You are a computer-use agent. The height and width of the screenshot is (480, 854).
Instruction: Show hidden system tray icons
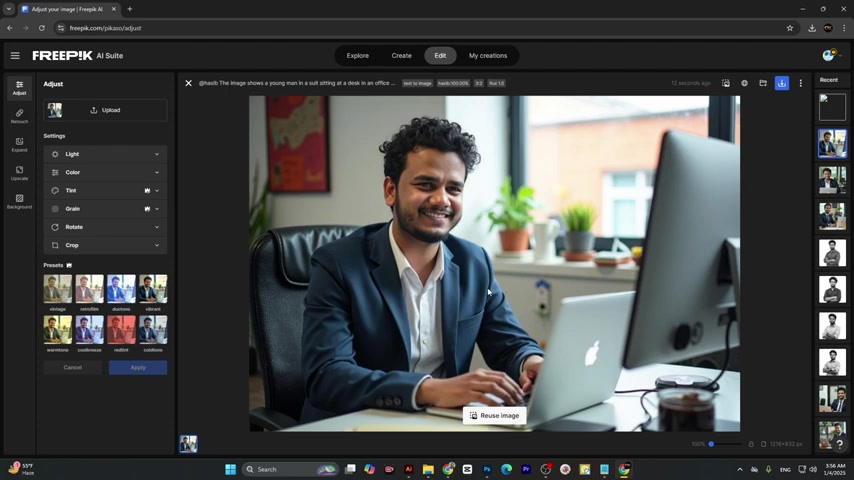740,469
